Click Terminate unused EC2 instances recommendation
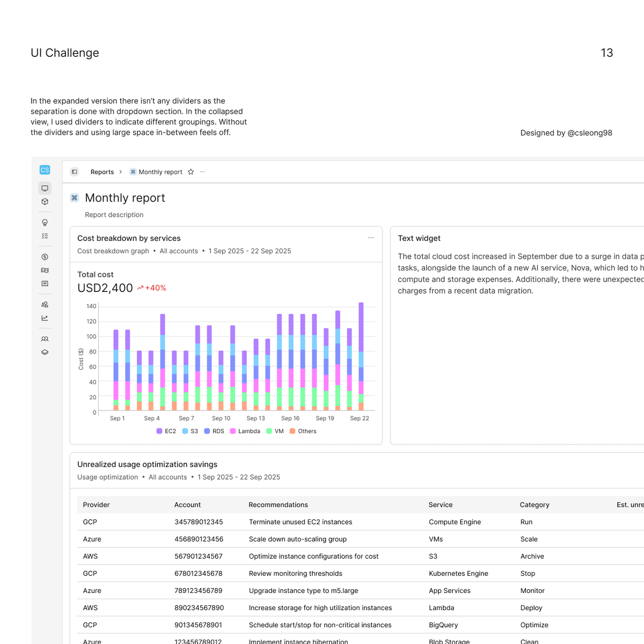Image resolution: width=644 pixels, height=644 pixels. tap(301, 522)
